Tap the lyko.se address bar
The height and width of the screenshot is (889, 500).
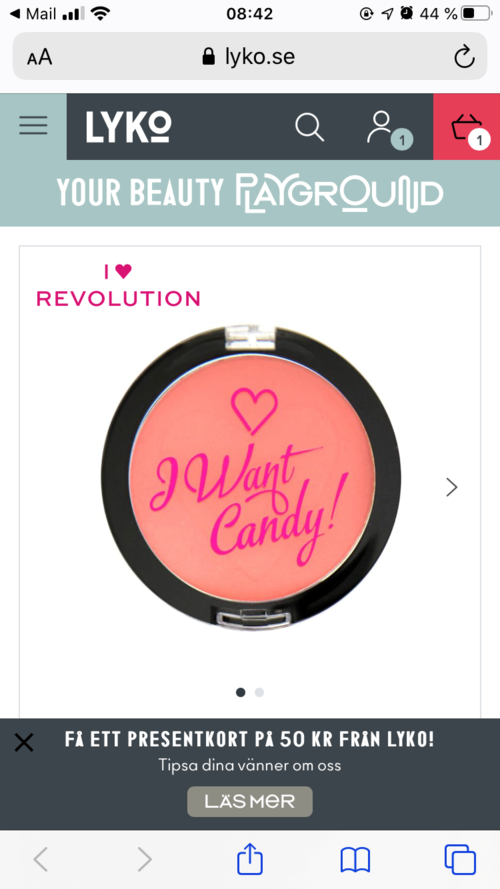click(249, 57)
